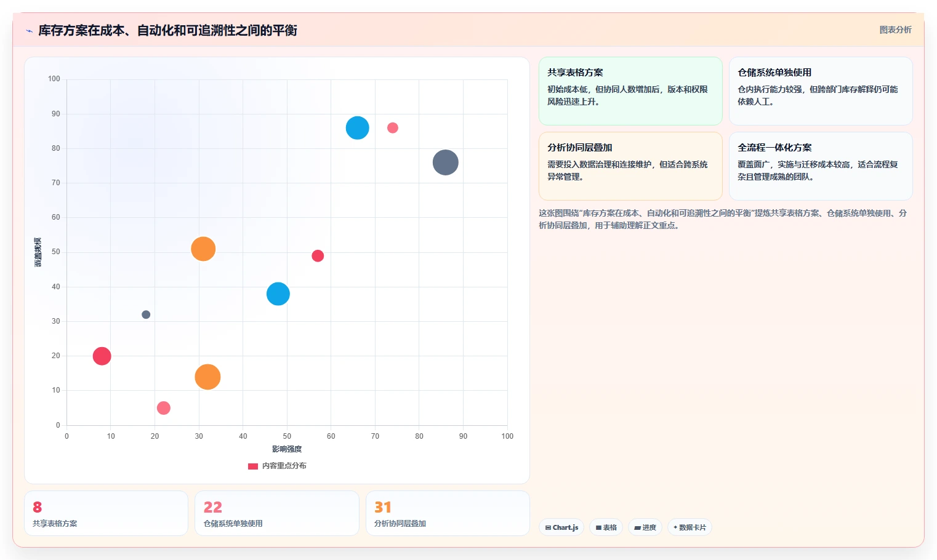Click the Chart.js tag
937x560 pixels.
561,527
